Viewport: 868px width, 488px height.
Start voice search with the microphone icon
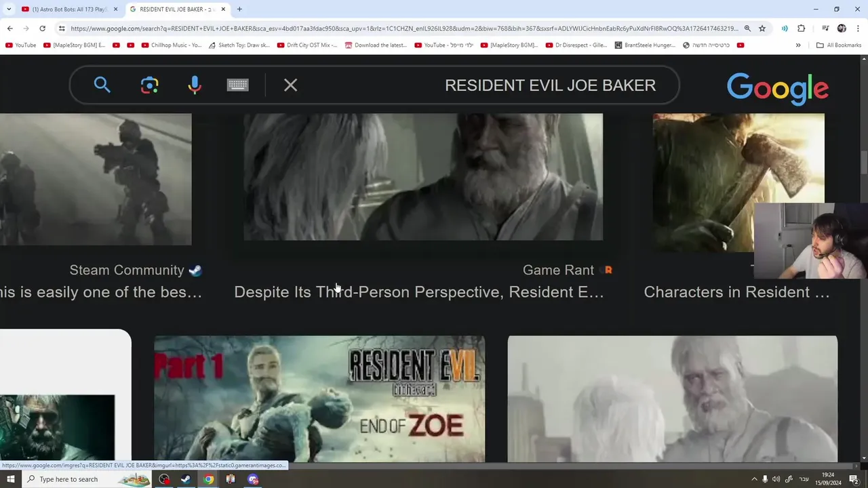pos(195,85)
